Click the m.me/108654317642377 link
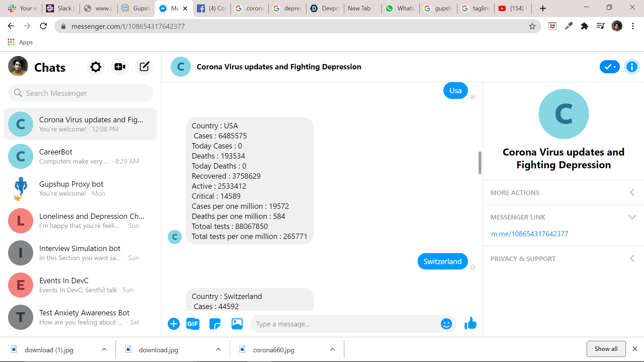The height and width of the screenshot is (362, 644). coord(530,234)
